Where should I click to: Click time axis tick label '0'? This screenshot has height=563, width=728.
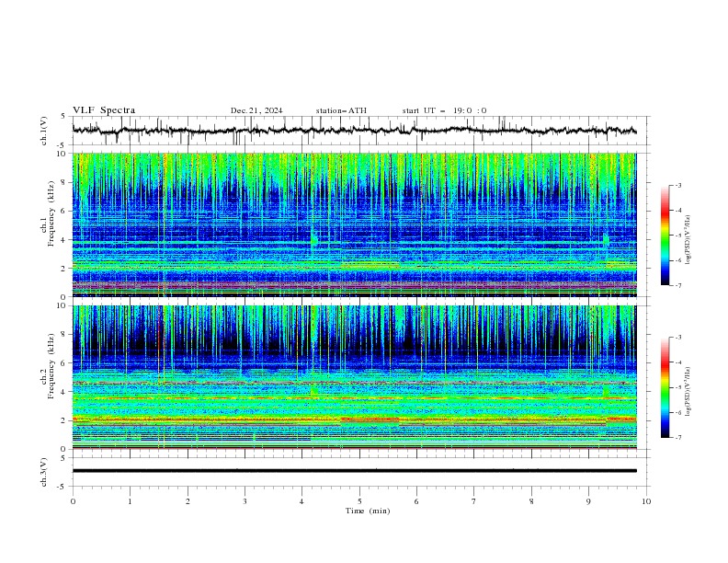[73, 501]
